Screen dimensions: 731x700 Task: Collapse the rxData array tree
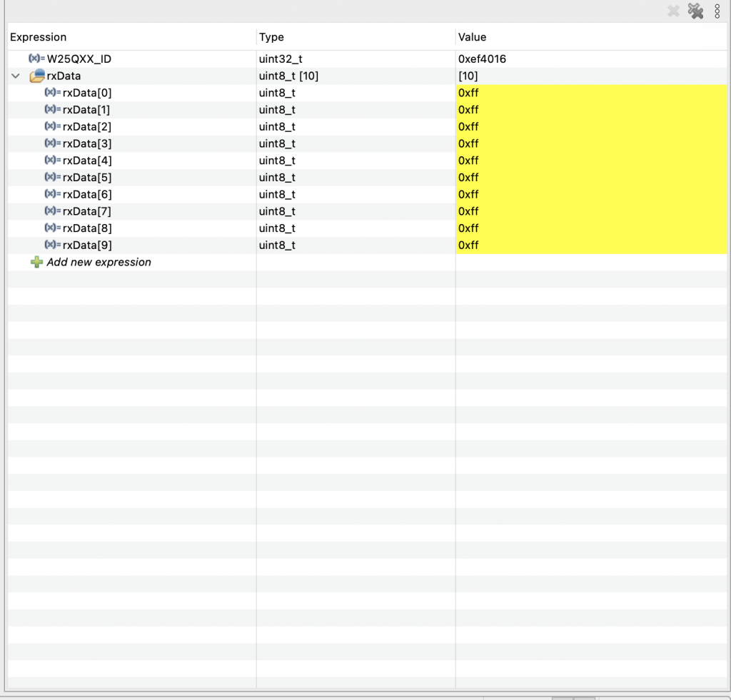tap(16, 76)
